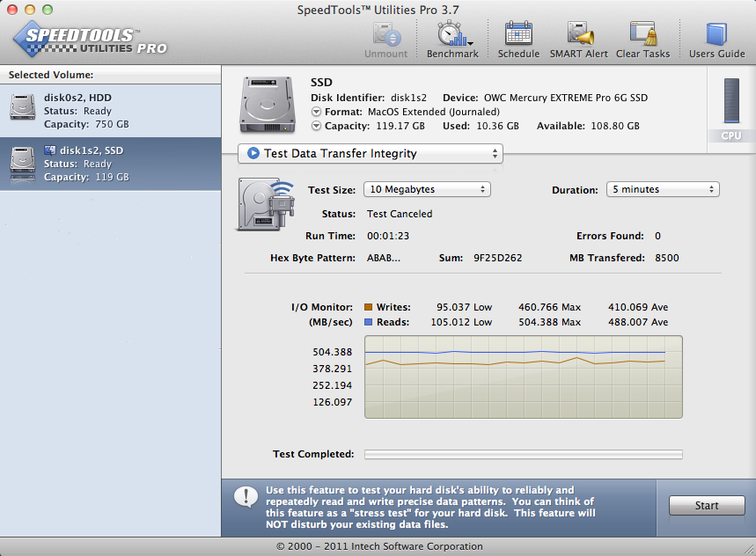Click the disk0s2 HDD drive icon
Image resolution: width=756 pixels, height=556 pixels.
point(23,107)
